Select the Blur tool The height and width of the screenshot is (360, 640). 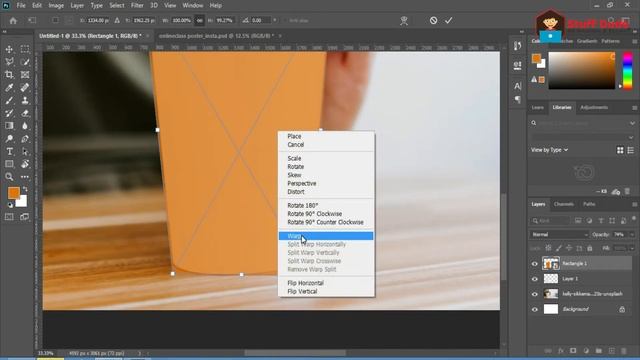[x=25, y=126]
